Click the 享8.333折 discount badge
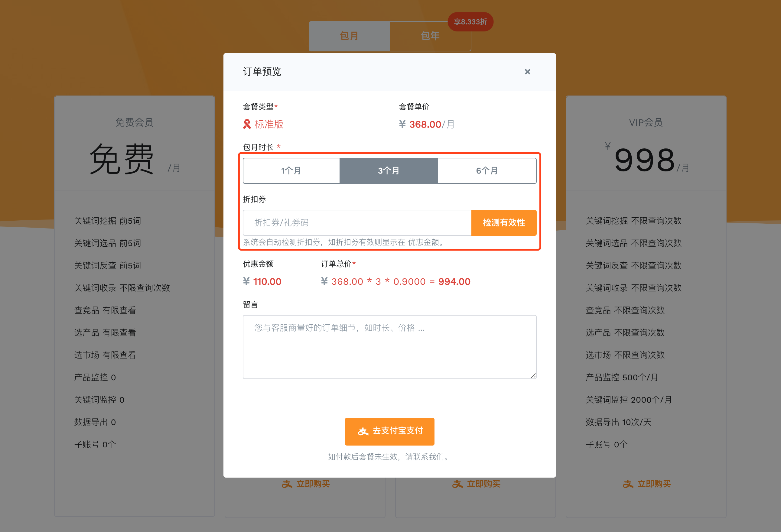 pos(470,21)
